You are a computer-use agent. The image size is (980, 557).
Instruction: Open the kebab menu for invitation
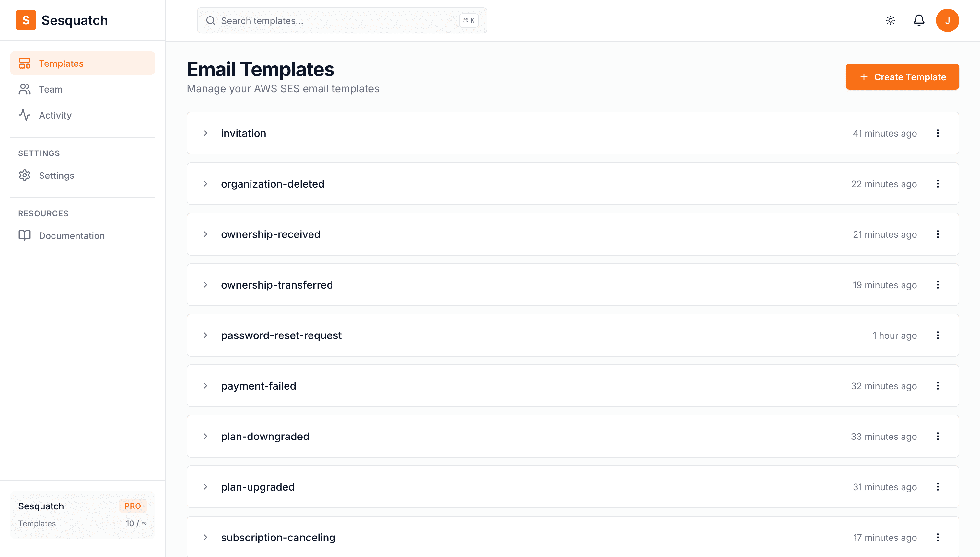click(x=938, y=133)
